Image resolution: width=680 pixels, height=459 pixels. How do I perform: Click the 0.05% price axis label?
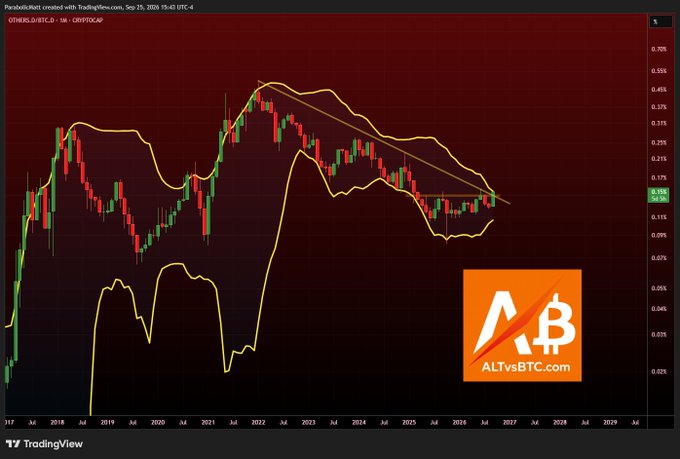click(659, 289)
